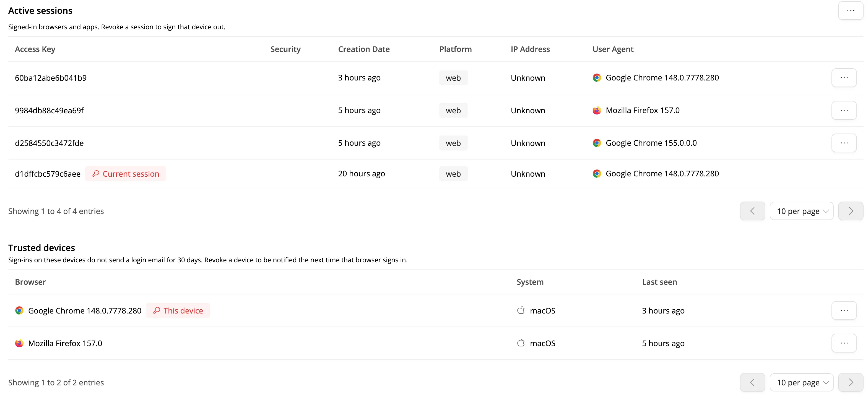Open actions menu for session 60ba12abe6b041b9
The width and height of the screenshot is (868, 397).
[x=844, y=78]
